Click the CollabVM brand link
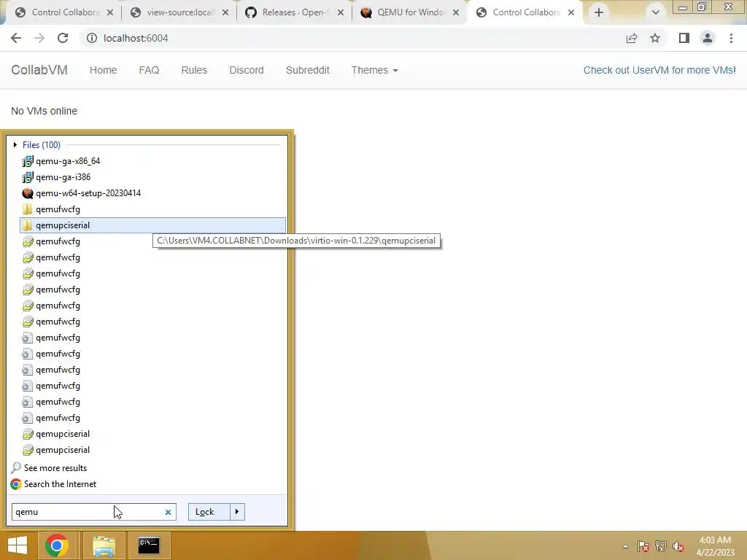 click(39, 70)
